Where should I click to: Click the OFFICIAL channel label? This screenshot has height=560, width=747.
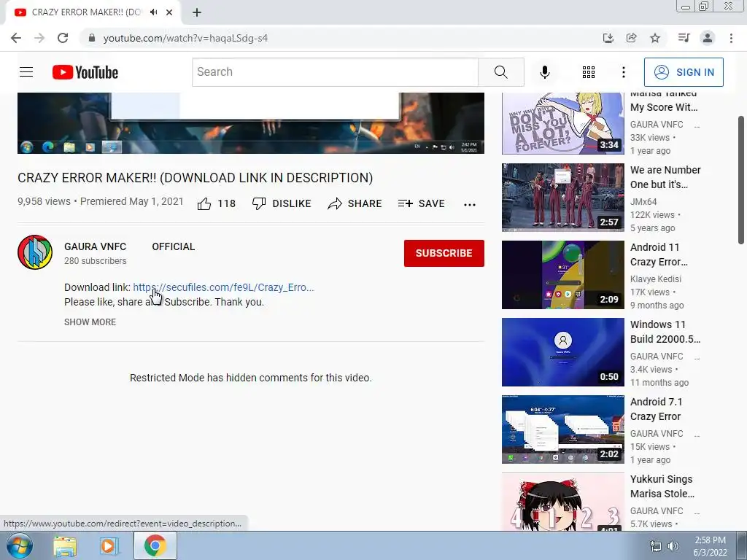tap(174, 246)
